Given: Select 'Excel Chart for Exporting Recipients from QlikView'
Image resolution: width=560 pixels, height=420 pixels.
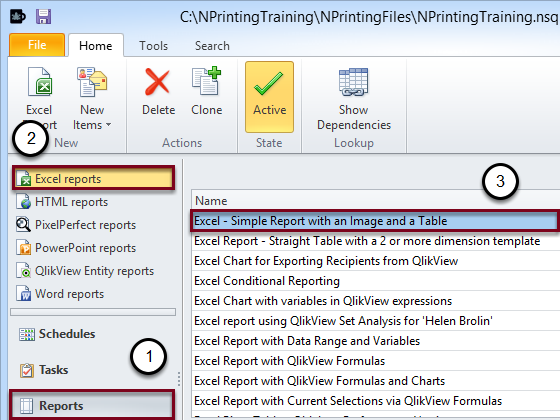Looking at the screenshot, I should 376,261.
